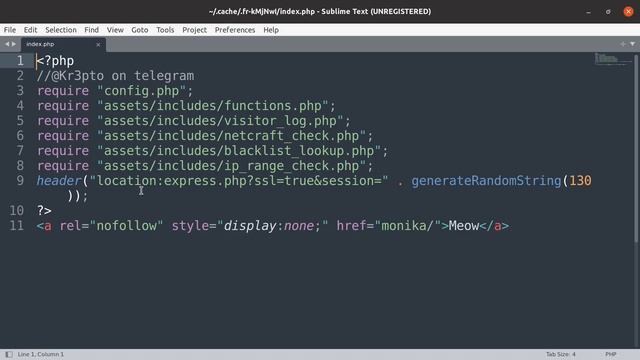
Task: Click the location:express.php string
Action: point(239,181)
